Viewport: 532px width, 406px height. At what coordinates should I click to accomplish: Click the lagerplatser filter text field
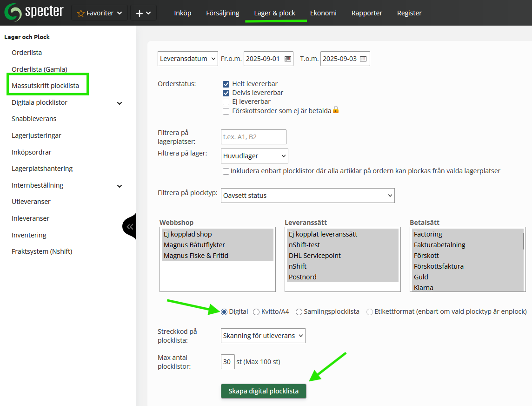coord(253,137)
